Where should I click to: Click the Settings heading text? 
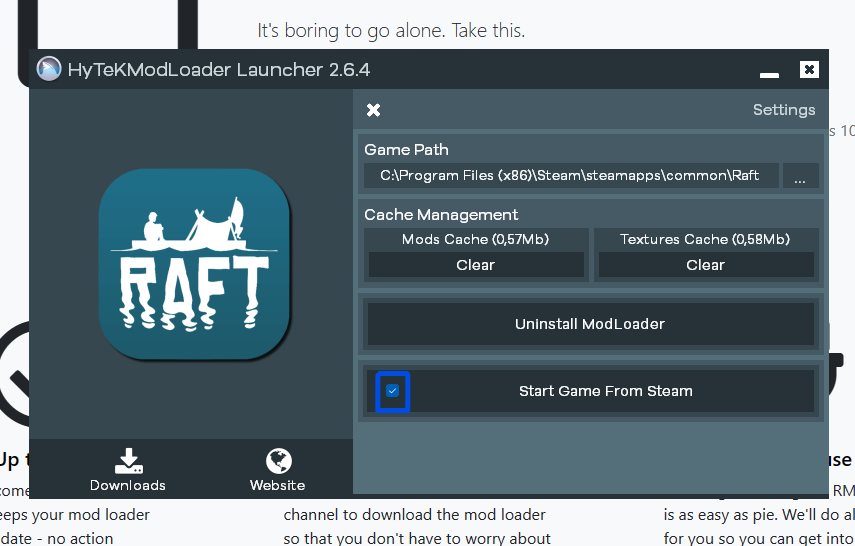click(784, 110)
